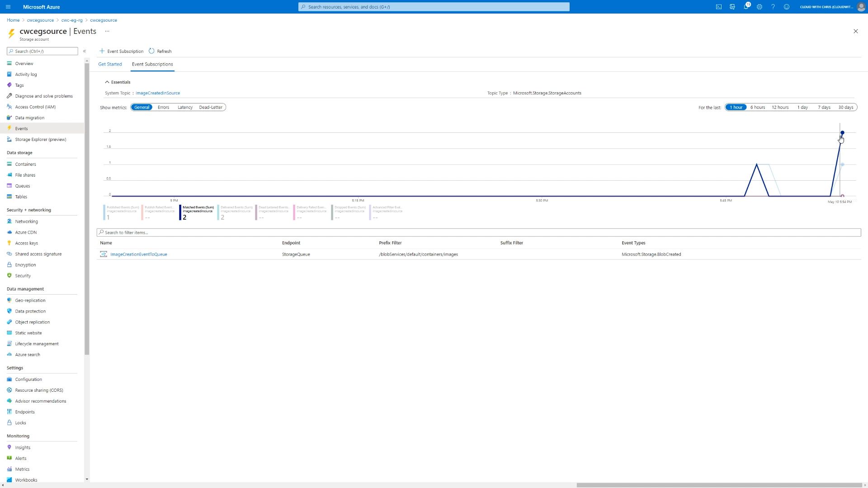Click the Refresh icon to reload events

[151, 51]
